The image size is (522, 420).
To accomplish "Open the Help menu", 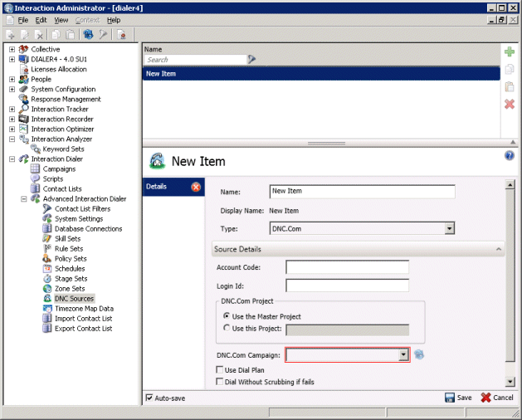I will click(x=114, y=20).
